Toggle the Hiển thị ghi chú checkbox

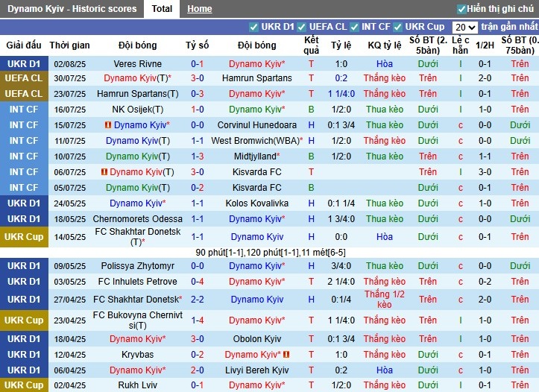point(461,9)
